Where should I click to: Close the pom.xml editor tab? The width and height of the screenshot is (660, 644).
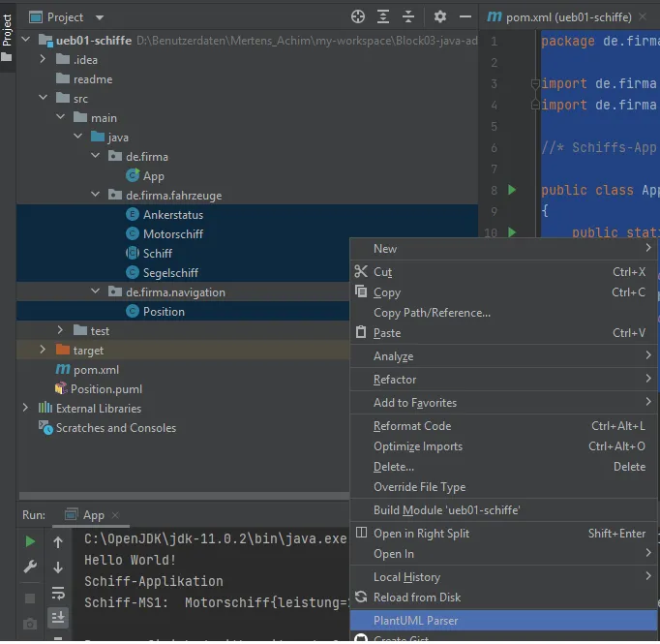(643, 16)
